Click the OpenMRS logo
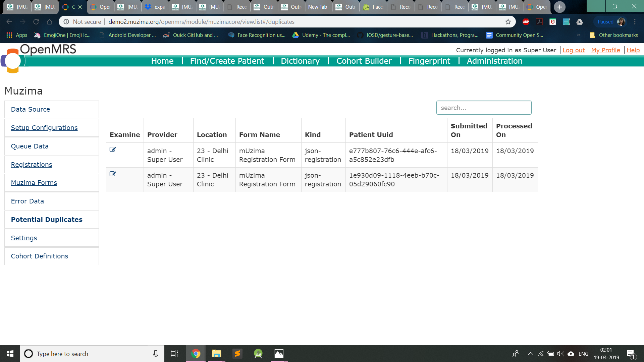 coord(39,59)
